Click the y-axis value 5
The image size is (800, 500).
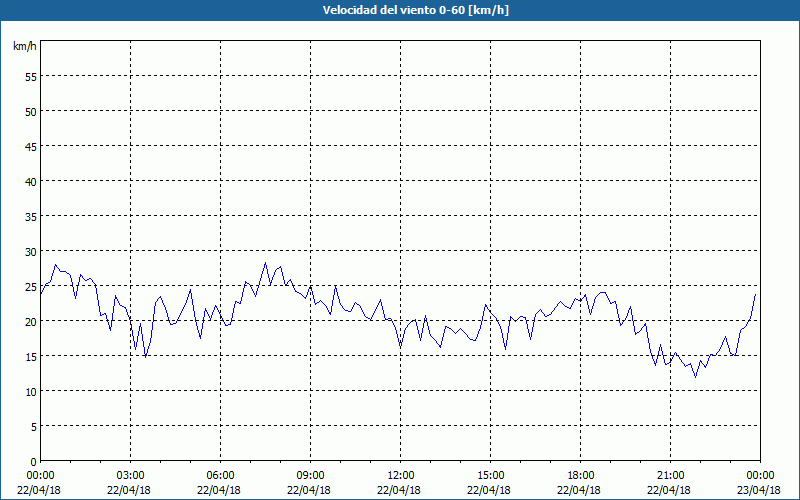[x=34, y=427]
